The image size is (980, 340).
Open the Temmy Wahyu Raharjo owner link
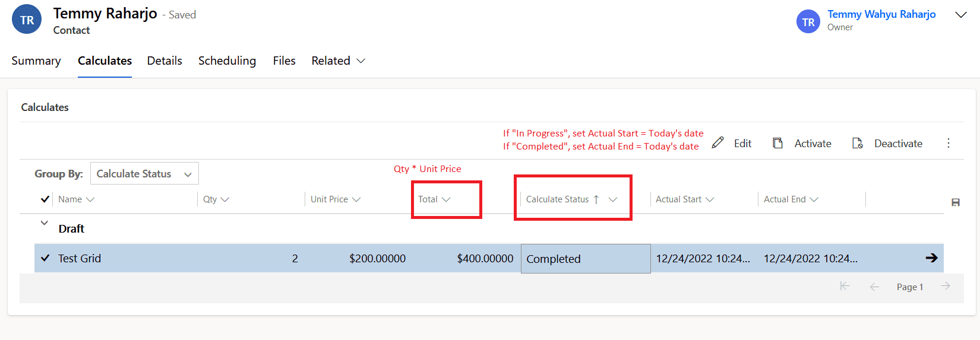881,14
